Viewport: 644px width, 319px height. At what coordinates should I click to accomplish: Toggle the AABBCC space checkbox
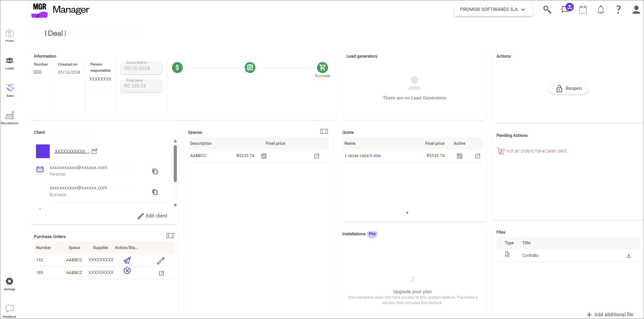point(264,156)
